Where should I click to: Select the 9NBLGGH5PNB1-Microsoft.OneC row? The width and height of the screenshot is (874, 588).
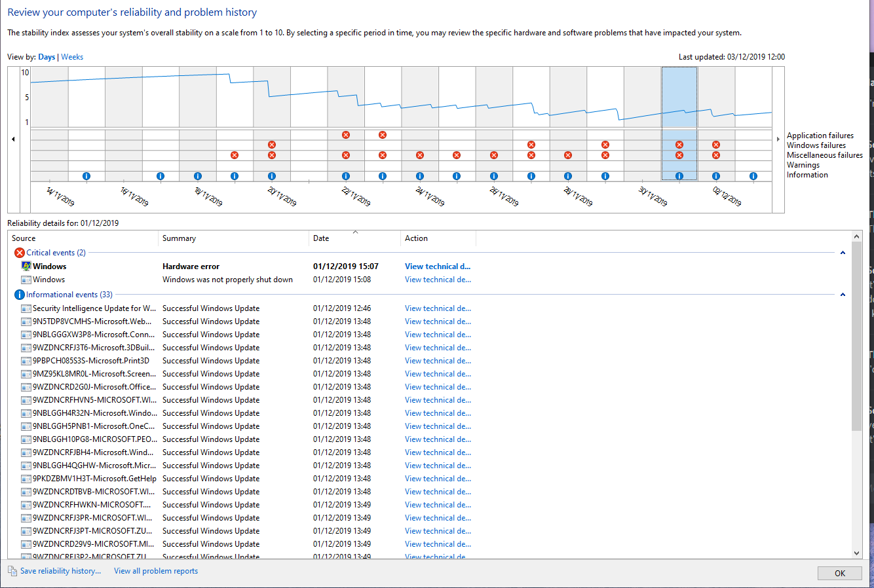(429, 426)
